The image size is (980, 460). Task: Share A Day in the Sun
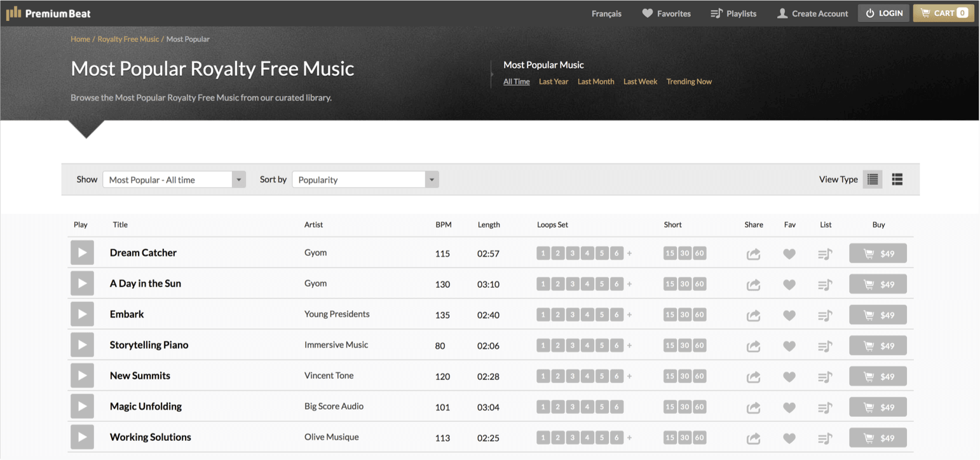[753, 284]
